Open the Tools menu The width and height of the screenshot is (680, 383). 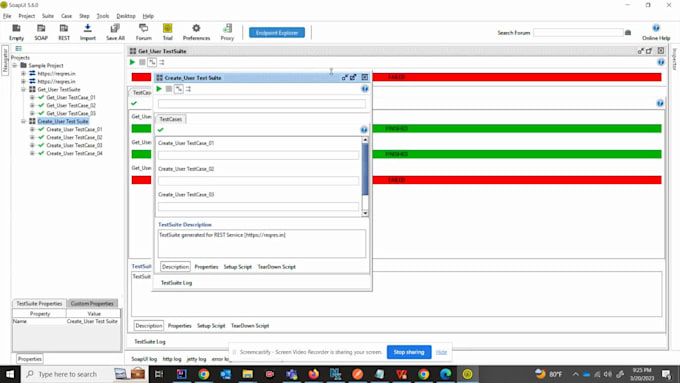tap(103, 16)
